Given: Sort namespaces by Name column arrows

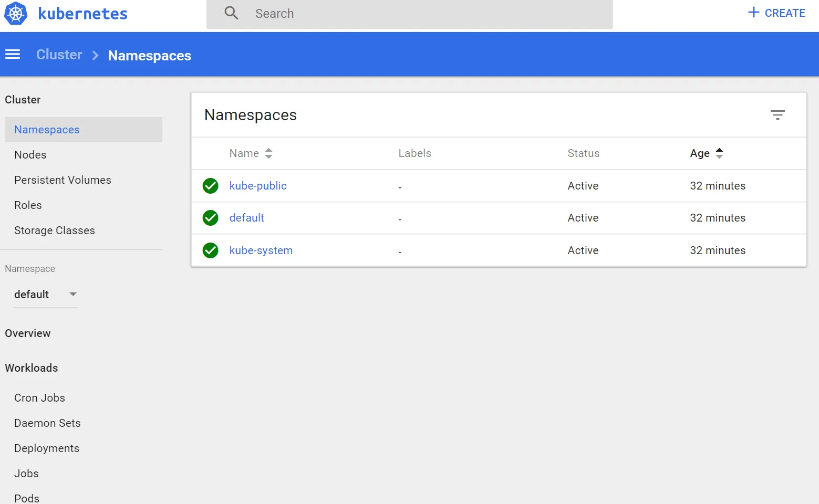Looking at the screenshot, I should coord(268,153).
